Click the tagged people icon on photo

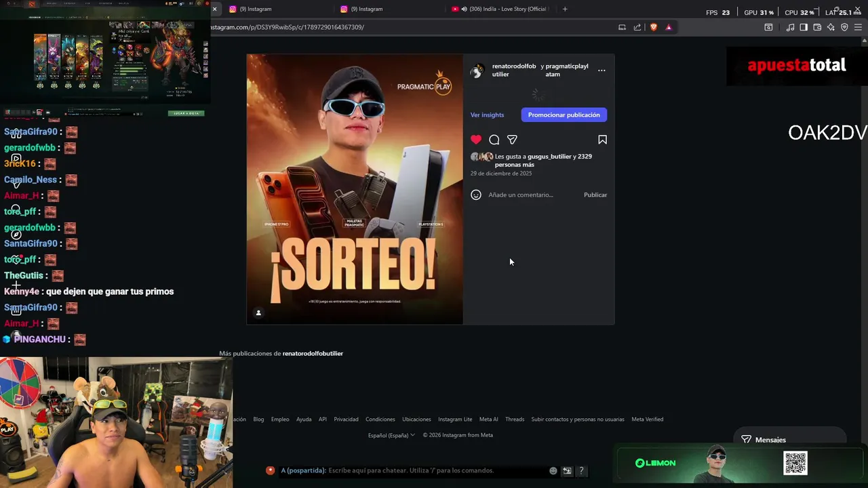pos(258,312)
